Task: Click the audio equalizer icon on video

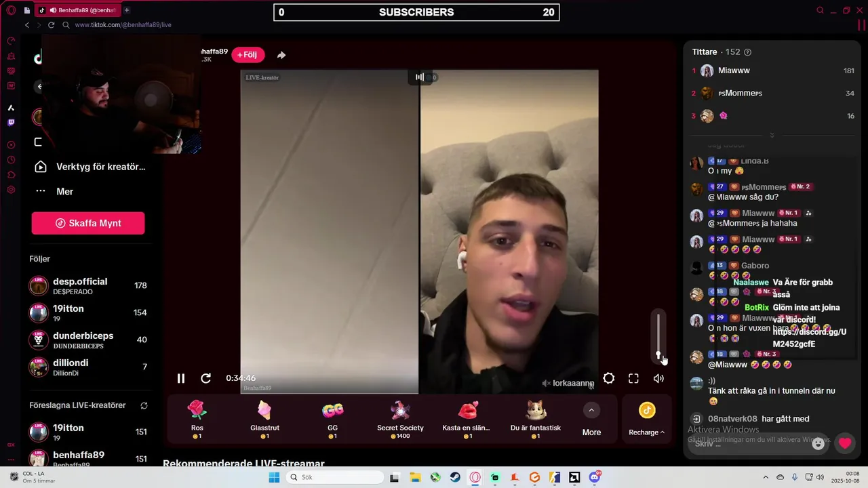Action: (x=420, y=77)
